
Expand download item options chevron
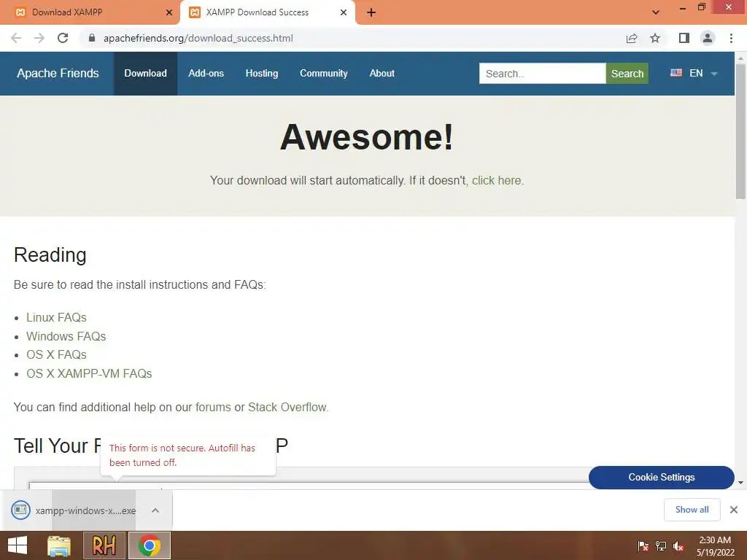pyautogui.click(x=155, y=510)
